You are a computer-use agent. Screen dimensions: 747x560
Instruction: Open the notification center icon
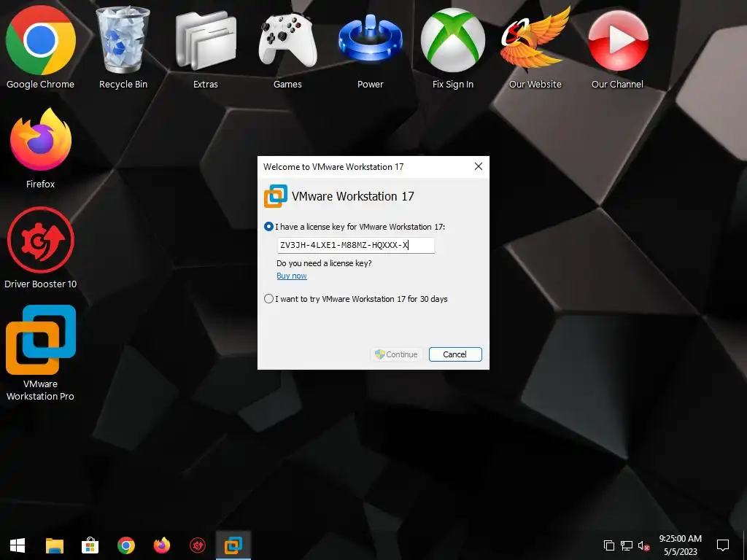723,545
